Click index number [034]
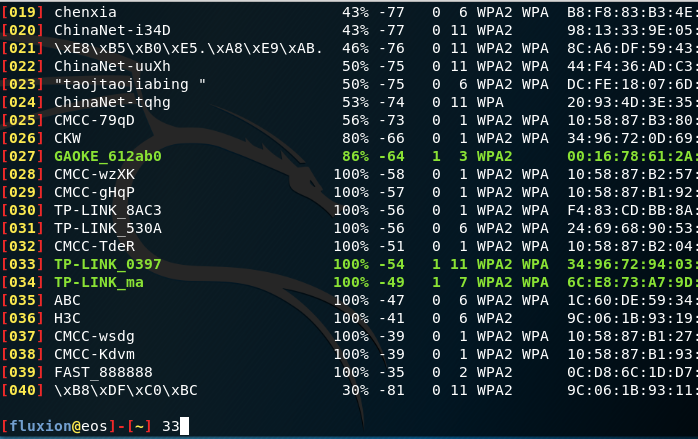 pyautogui.click(x=22, y=282)
